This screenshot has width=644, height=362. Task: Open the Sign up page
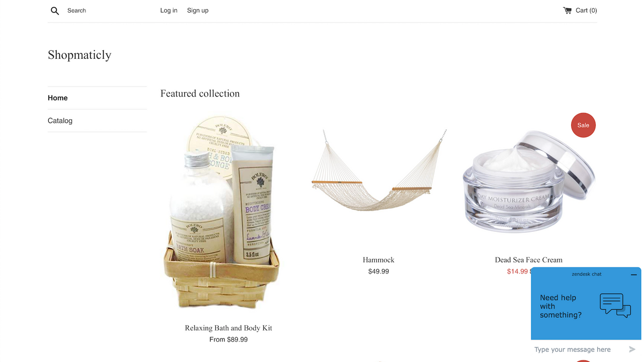198,11
